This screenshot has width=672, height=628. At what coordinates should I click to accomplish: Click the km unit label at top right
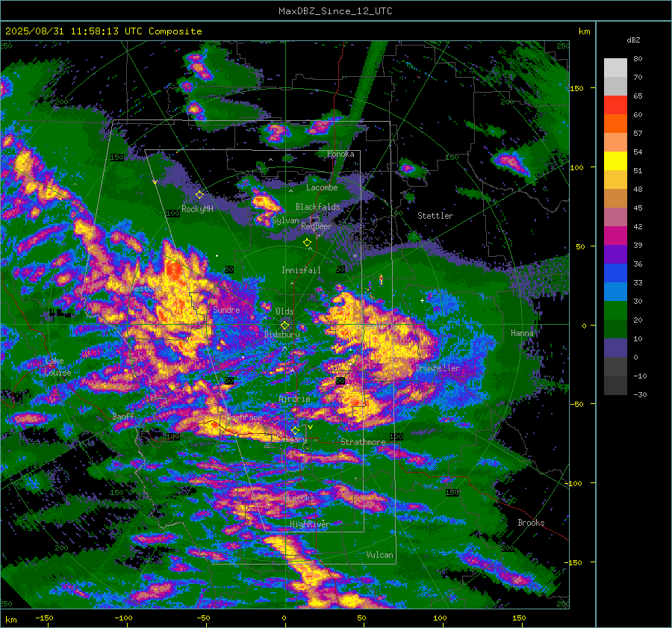point(584,31)
